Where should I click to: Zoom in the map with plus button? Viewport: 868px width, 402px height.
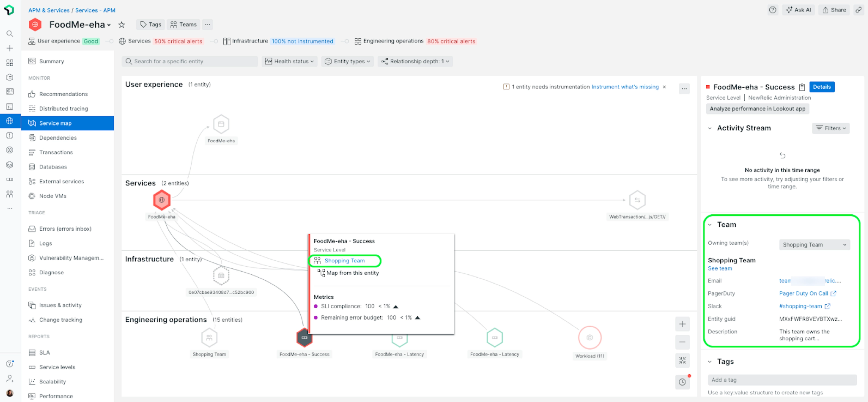pyautogui.click(x=682, y=324)
